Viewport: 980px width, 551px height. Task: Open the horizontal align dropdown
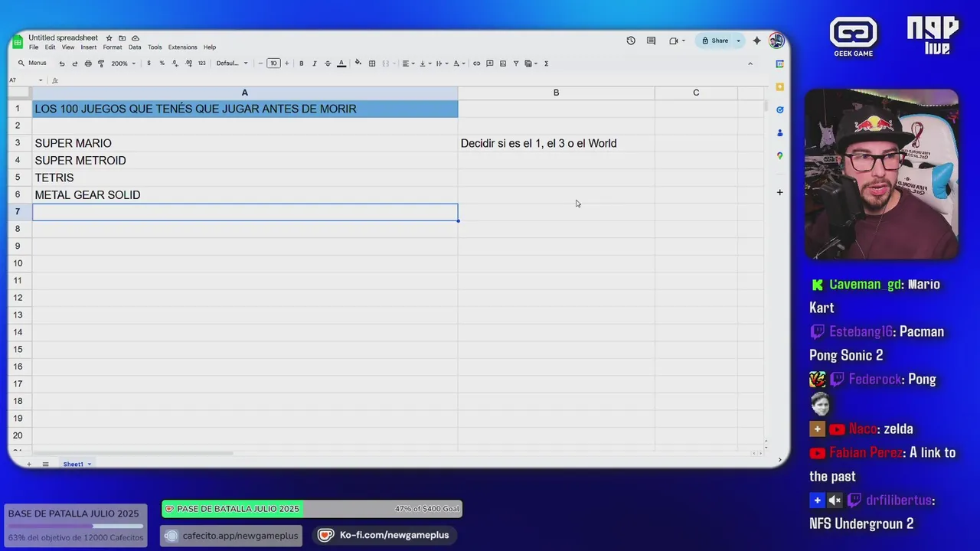[409, 64]
